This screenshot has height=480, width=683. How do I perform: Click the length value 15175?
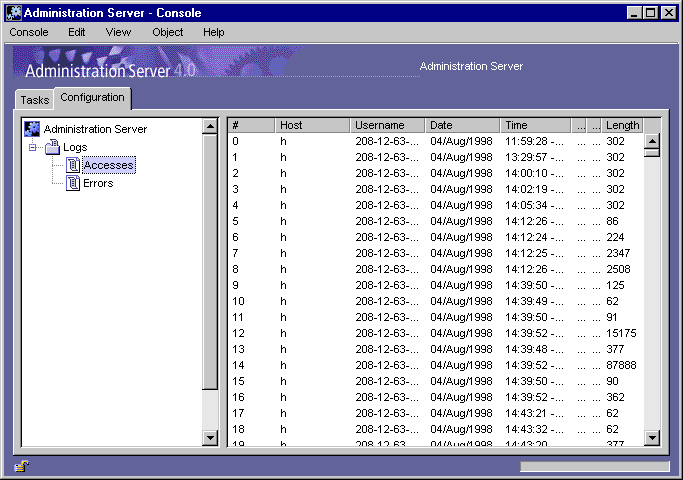point(621,333)
